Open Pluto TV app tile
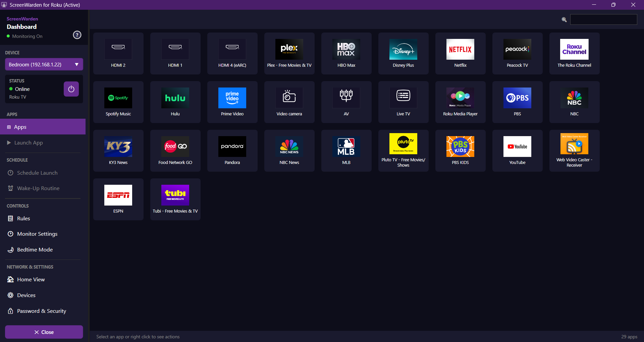 tap(403, 151)
